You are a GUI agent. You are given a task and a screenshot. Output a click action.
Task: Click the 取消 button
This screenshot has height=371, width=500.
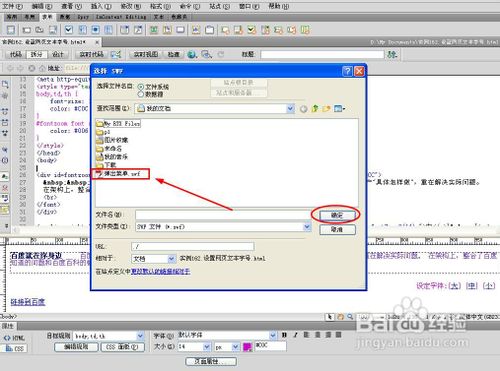pos(337,229)
